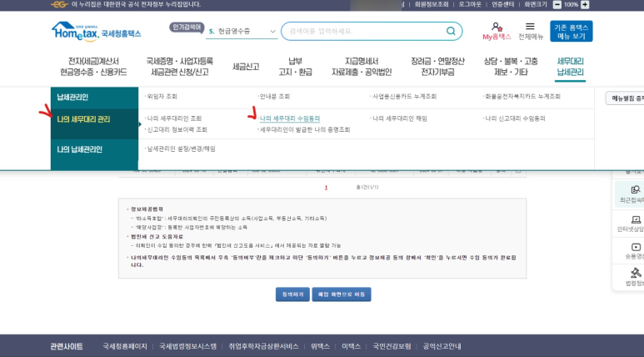Open 최근접속 sidebar icon

(635, 189)
